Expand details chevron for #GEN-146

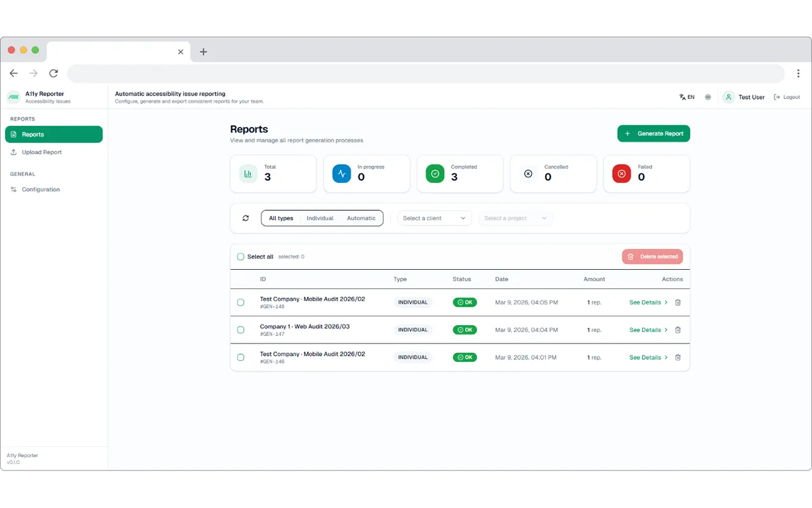[665, 357]
